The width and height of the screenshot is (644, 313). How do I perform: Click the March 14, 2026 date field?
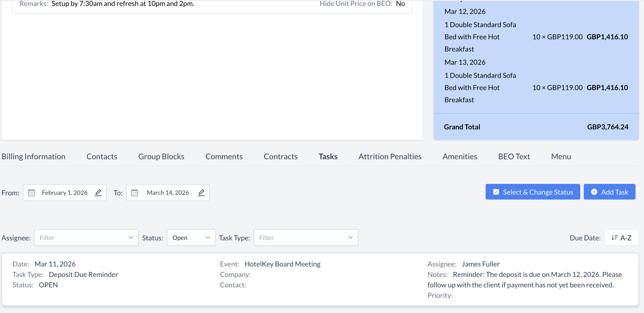(x=168, y=193)
